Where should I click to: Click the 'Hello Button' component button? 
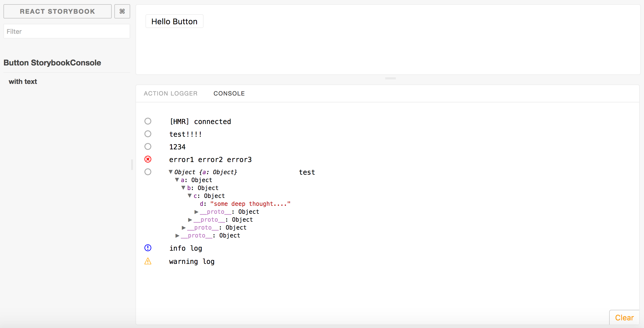pyautogui.click(x=175, y=21)
